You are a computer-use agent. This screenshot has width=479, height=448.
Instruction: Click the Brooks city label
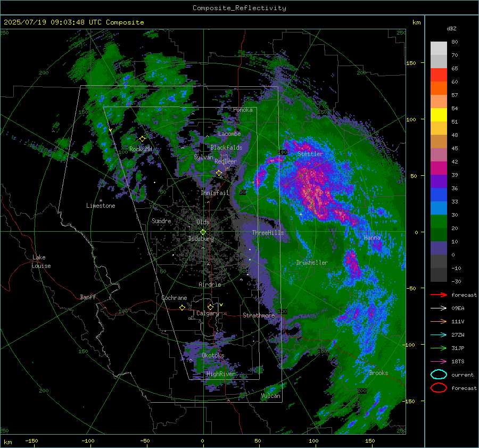coord(378,373)
